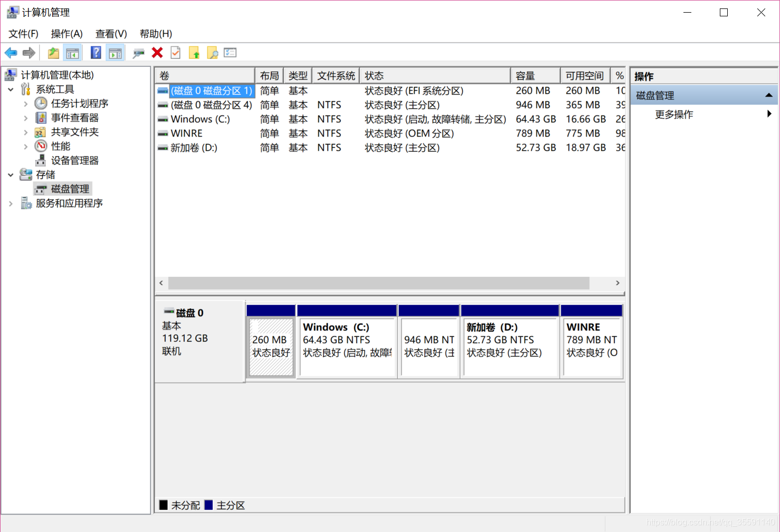Click the Forward arrow toolbar icon
This screenshot has height=532, width=780.
pyautogui.click(x=29, y=53)
